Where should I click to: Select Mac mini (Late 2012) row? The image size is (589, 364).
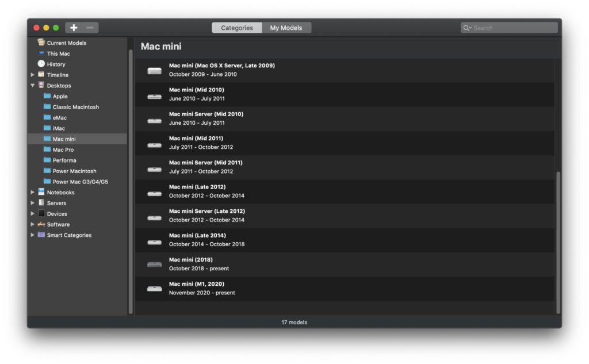click(345, 191)
